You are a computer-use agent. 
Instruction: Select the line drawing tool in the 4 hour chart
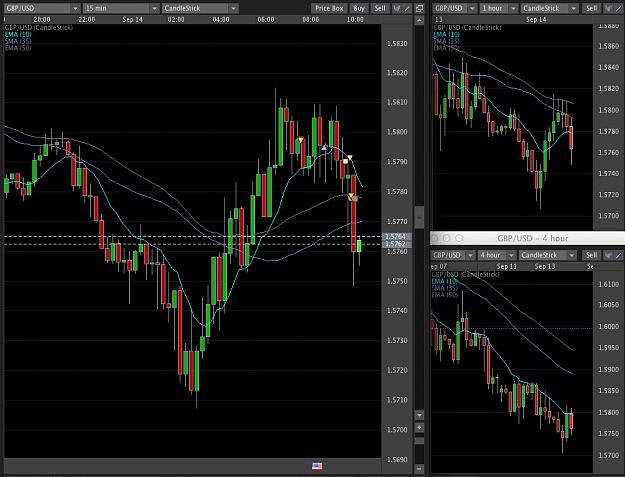(x=619, y=255)
